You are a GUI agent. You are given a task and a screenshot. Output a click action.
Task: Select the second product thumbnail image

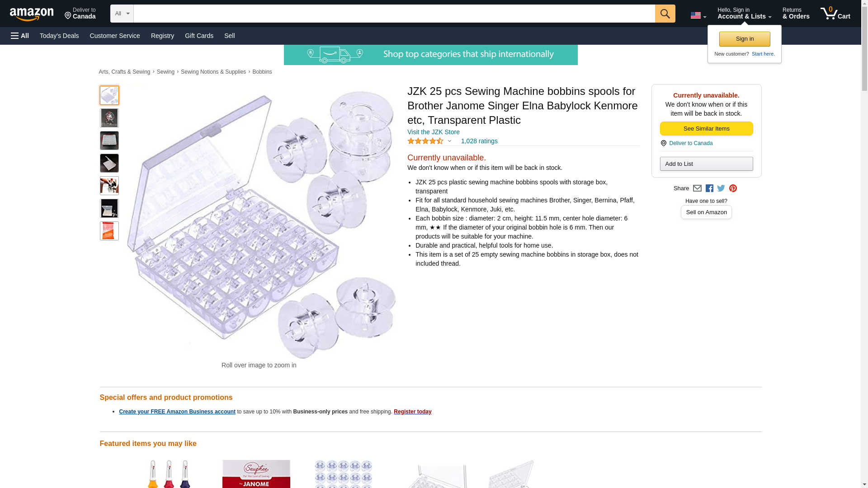[109, 118]
